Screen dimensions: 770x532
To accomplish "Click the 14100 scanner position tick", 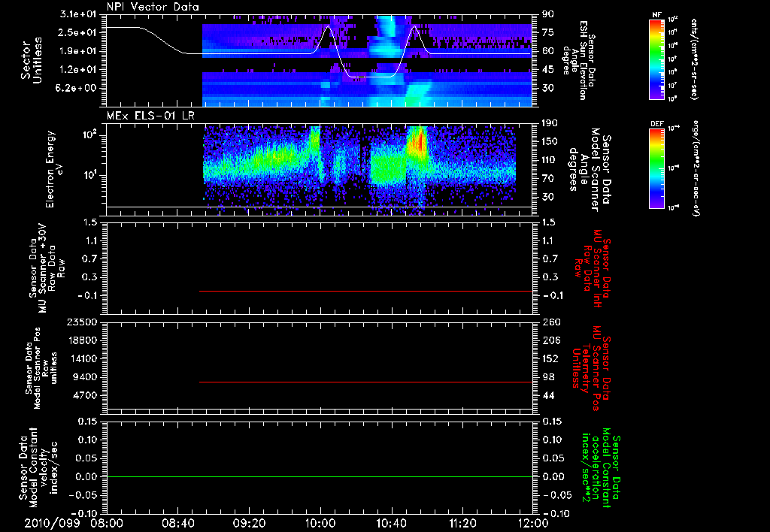I will (x=82, y=358).
